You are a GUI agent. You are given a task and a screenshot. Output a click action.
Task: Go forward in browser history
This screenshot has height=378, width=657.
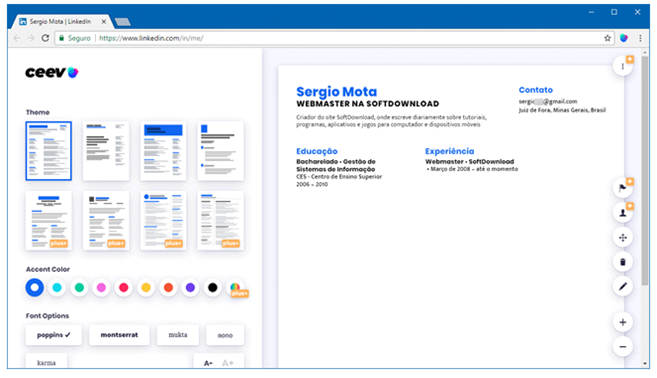coord(31,38)
